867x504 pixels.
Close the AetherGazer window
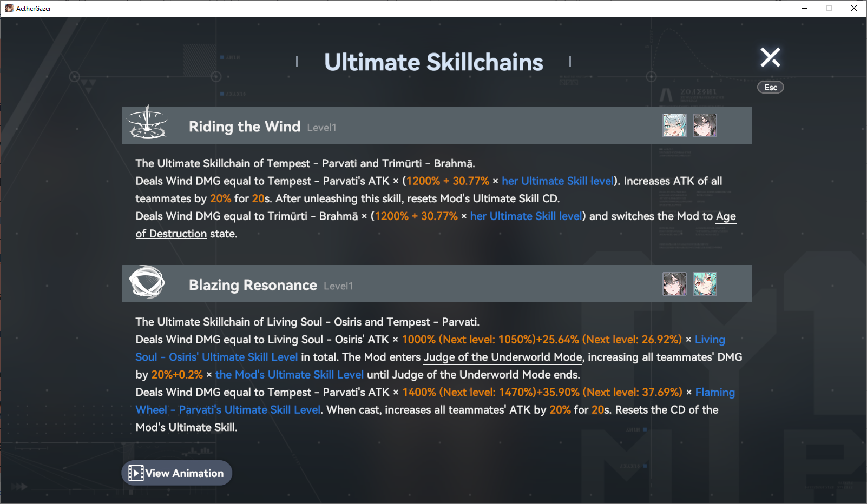click(x=854, y=8)
